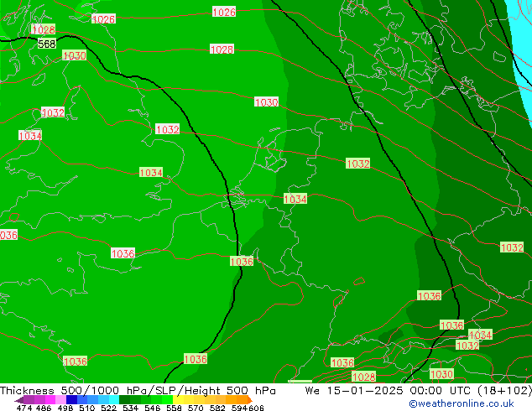This screenshot has width=532, height=411.
Task: Pick the orange arrow at legend end
Action: tap(250, 400)
